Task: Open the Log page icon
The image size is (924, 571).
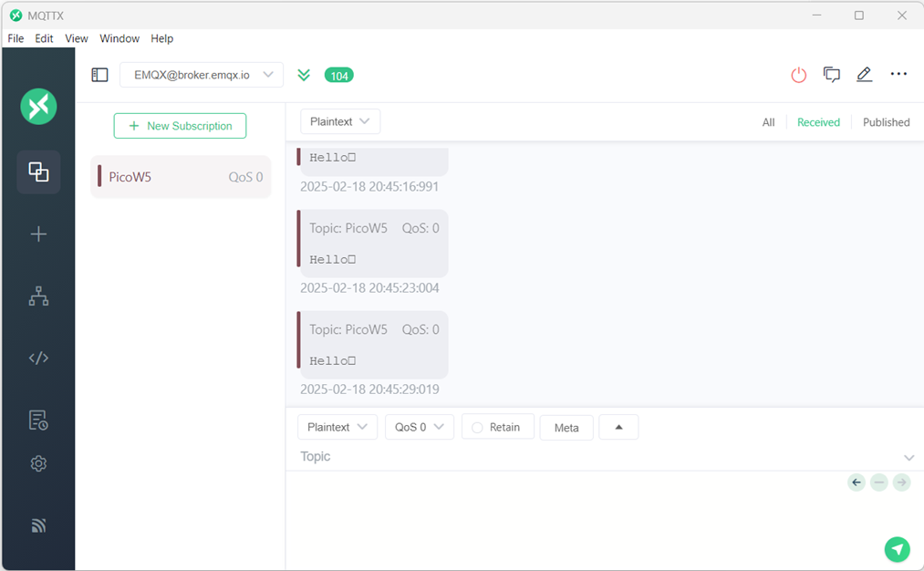Action: 38,420
